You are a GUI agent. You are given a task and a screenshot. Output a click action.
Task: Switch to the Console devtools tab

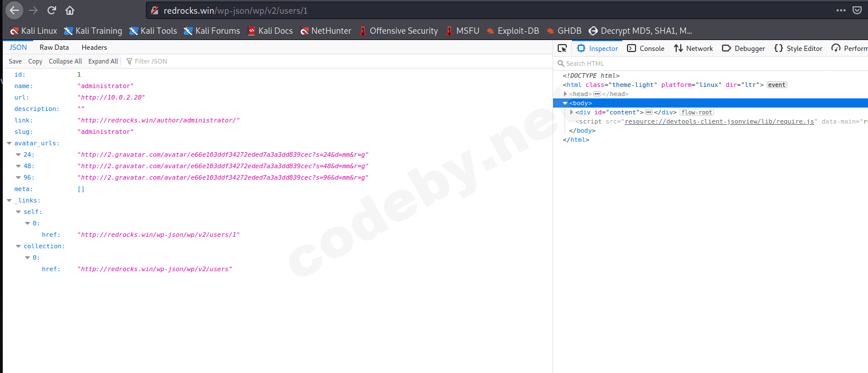[646, 48]
